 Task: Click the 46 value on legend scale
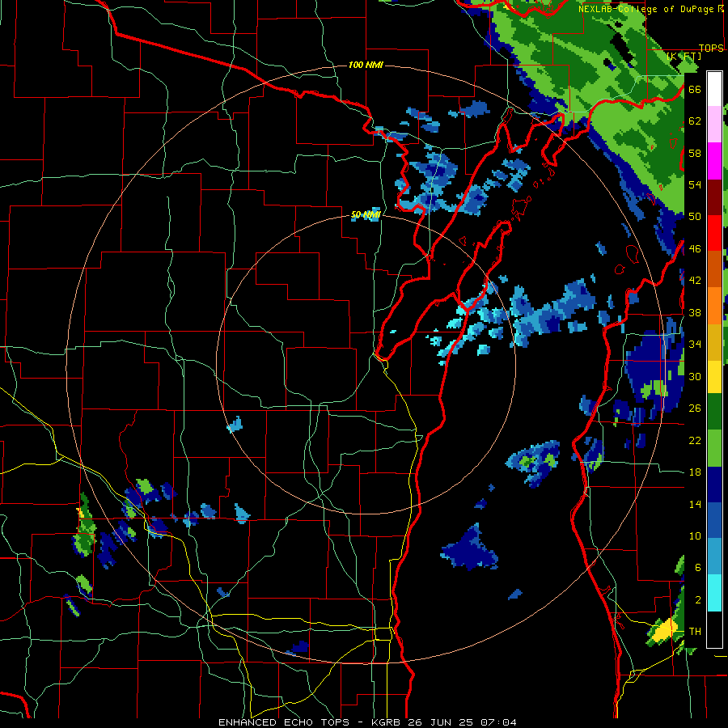695,249
